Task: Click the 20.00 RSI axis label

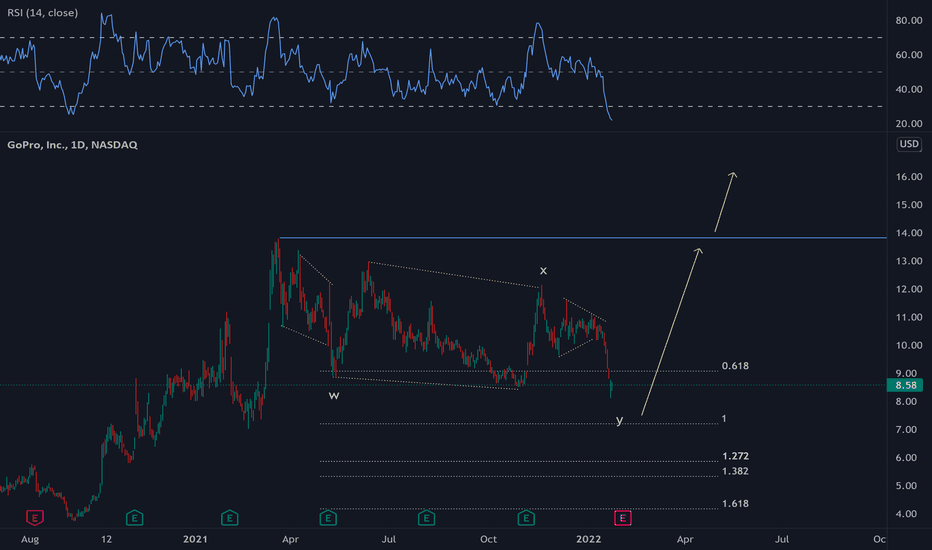Action: point(909,124)
